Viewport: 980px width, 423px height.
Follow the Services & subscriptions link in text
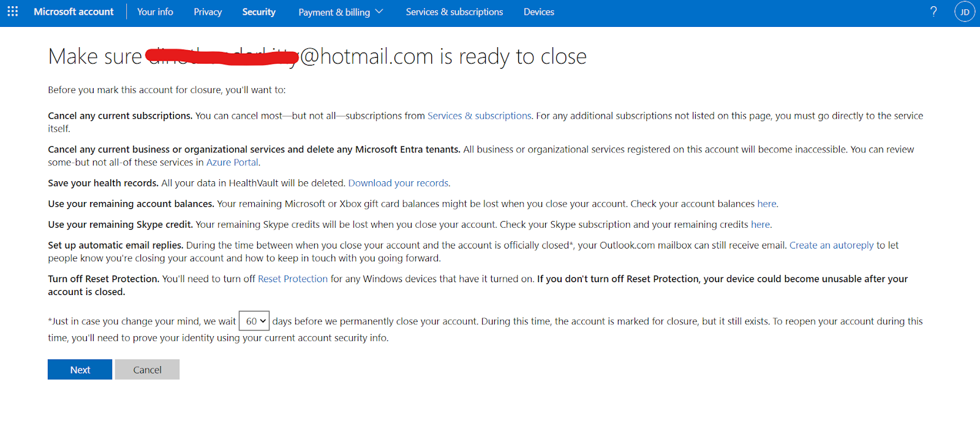480,116
